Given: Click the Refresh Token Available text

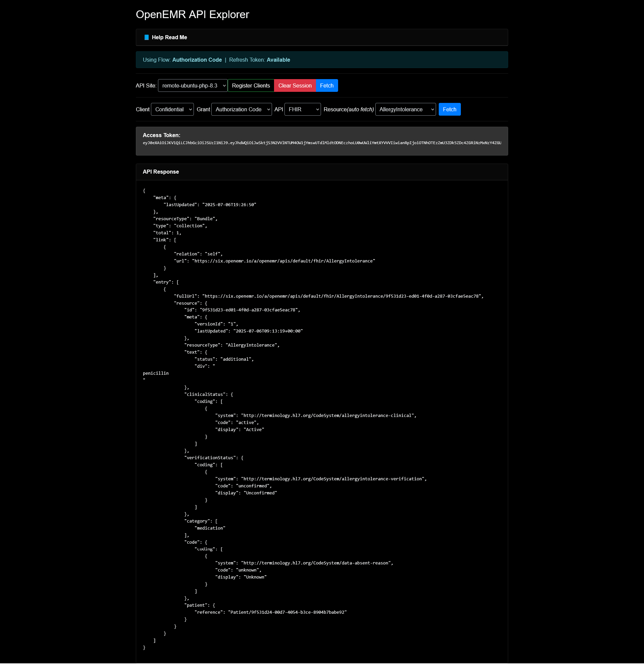Looking at the screenshot, I should (259, 60).
